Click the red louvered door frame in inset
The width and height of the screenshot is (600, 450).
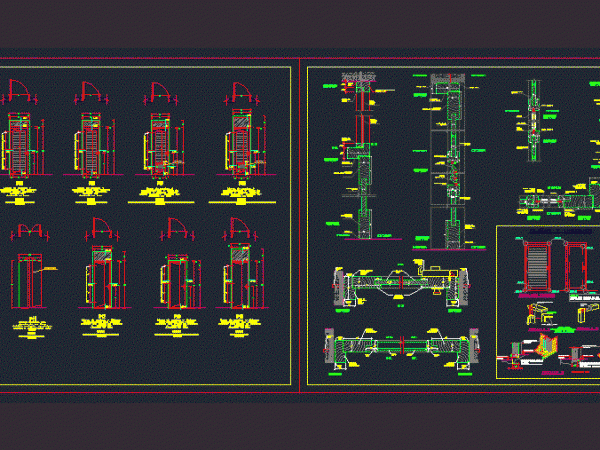coord(536,268)
